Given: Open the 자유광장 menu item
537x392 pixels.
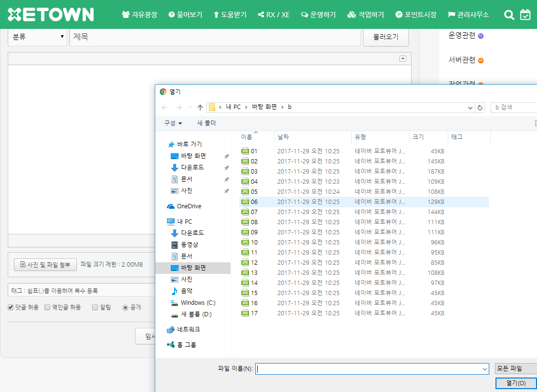Looking at the screenshot, I should (x=139, y=15).
